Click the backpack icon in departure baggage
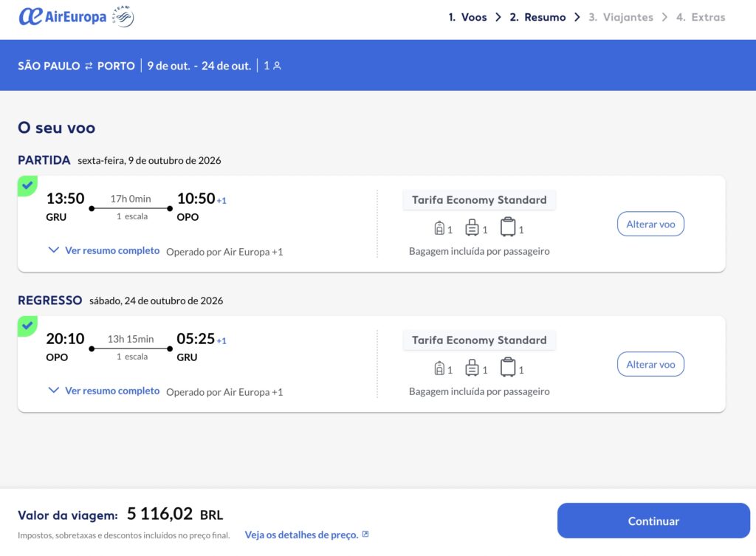756x556 pixels. [x=439, y=228]
